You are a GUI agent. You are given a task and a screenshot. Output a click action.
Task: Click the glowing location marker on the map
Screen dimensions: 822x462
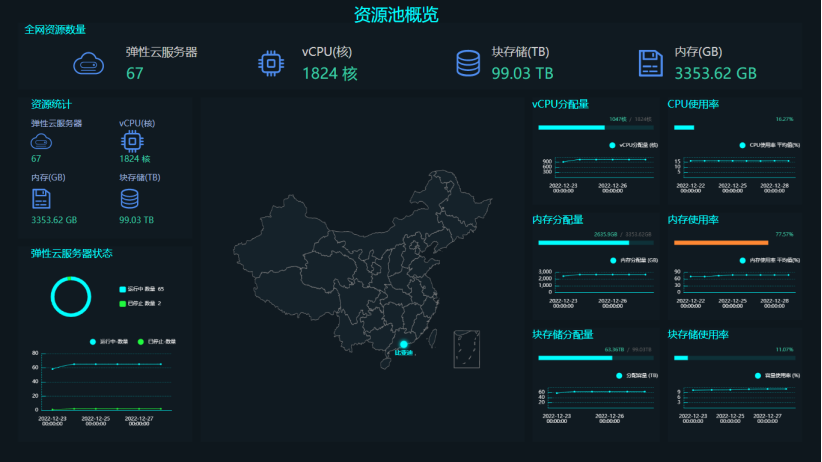tap(404, 345)
